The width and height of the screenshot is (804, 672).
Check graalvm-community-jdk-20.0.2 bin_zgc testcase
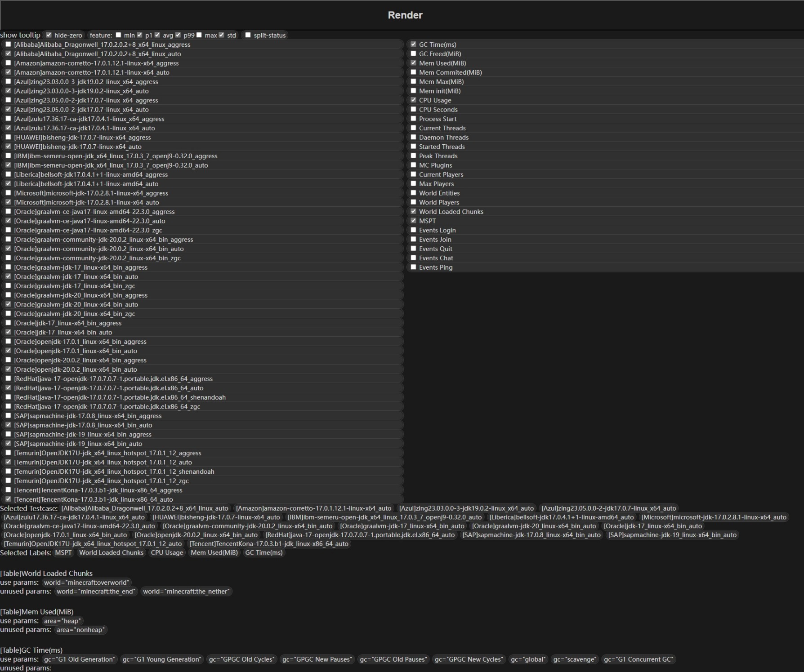click(x=8, y=258)
